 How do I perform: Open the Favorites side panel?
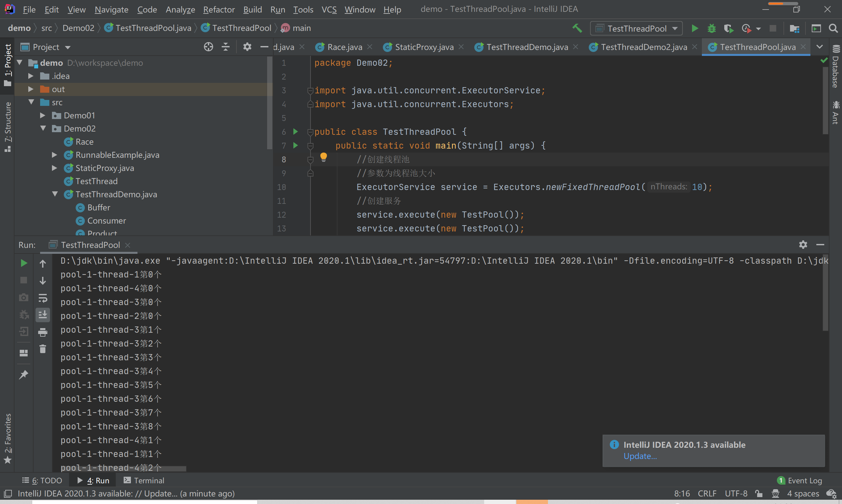[x=8, y=438]
